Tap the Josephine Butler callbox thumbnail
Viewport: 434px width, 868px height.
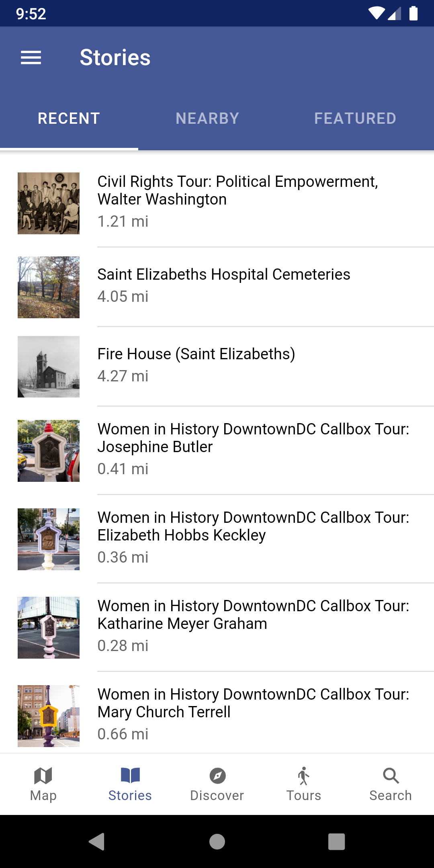(49, 451)
